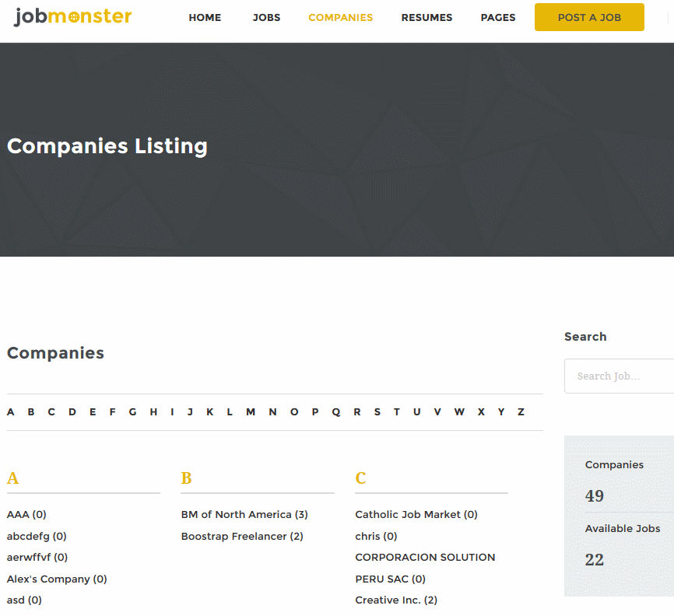The width and height of the screenshot is (674, 616).
Task: Select letter A in alphabet filter
Action: 11,412
